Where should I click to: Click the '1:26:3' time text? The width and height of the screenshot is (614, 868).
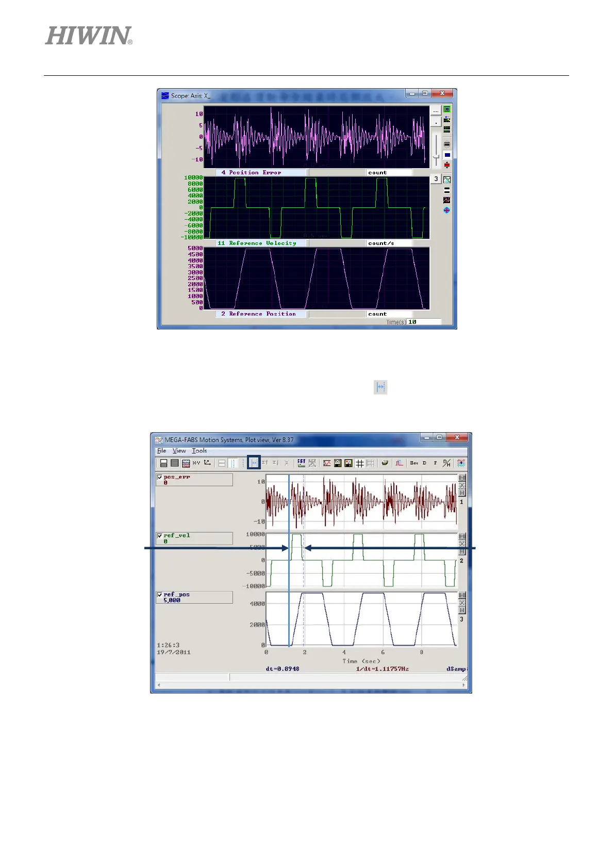click(x=168, y=645)
